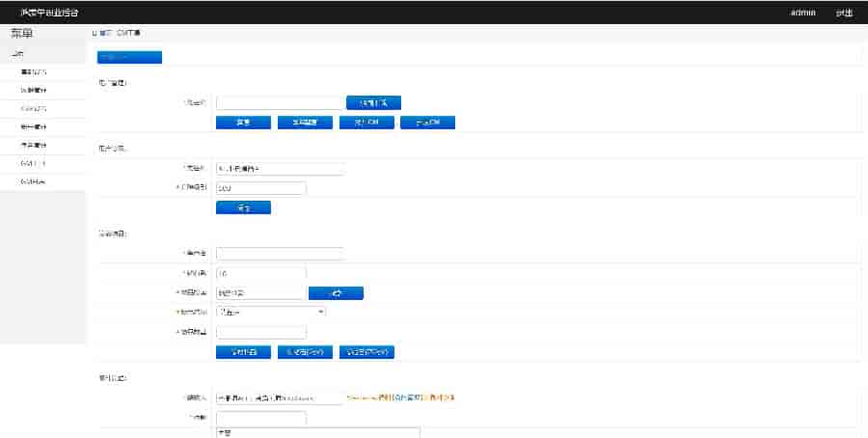868x438 pixels.
Task: Select the second submenu item in the sidebar
Action: [33, 90]
